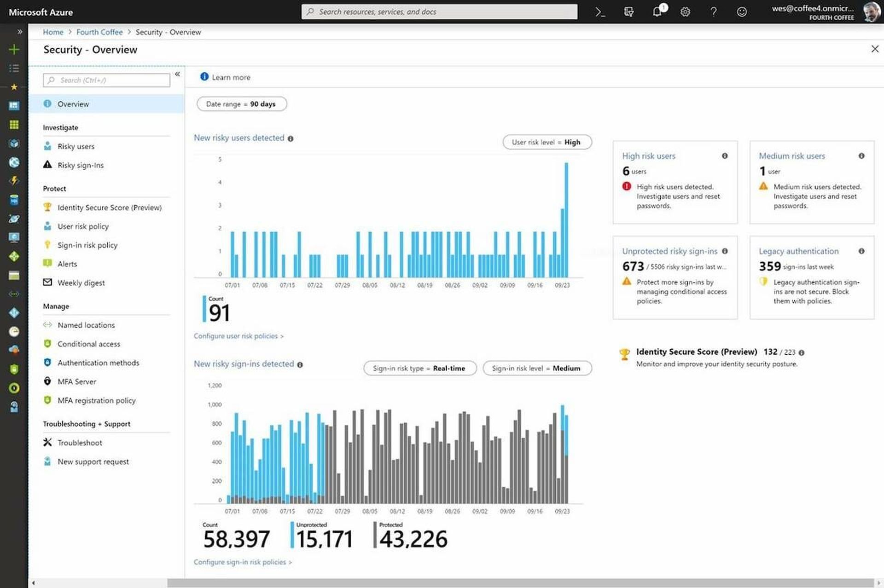
Task: Select Overview in the Security menu
Action: click(x=106, y=104)
